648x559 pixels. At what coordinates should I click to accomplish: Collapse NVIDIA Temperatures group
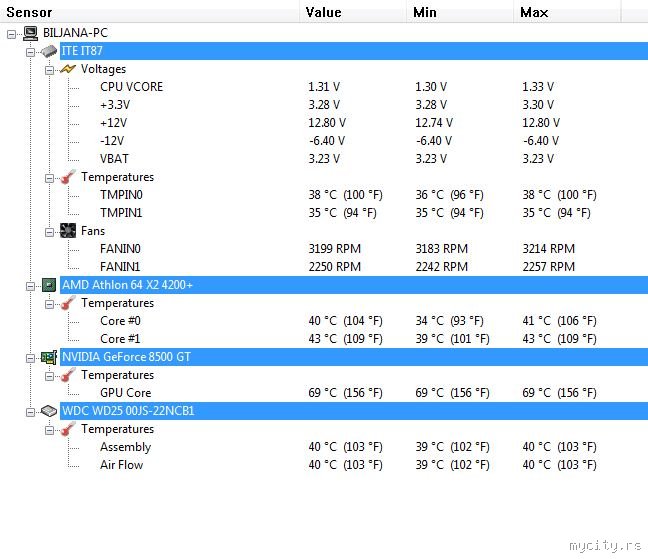coord(49,376)
